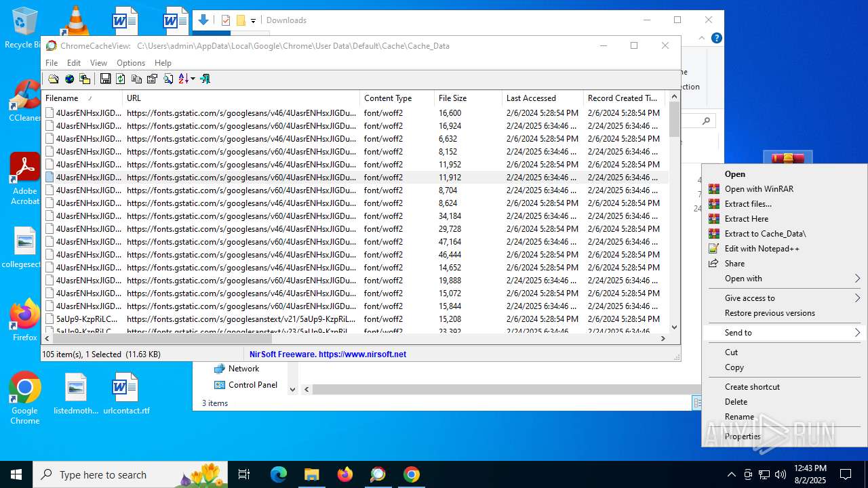Open the Help menu in ChromeCacheView
Screen dimensions: 868x488
tap(163, 63)
